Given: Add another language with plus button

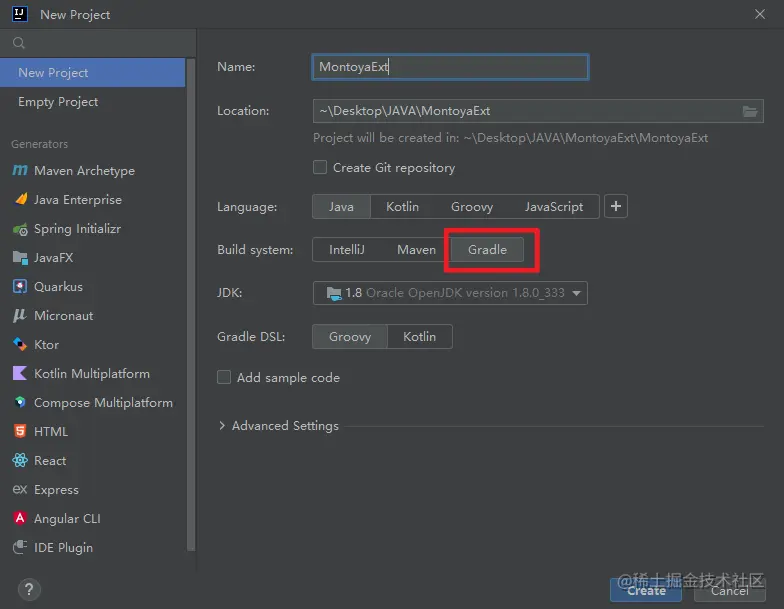Looking at the screenshot, I should pos(616,206).
